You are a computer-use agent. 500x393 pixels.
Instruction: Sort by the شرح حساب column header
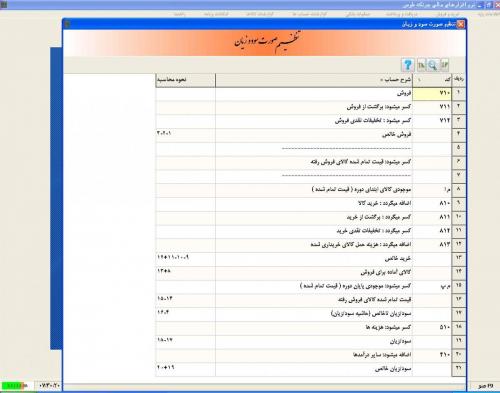pyautogui.click(x=314, y=80)
